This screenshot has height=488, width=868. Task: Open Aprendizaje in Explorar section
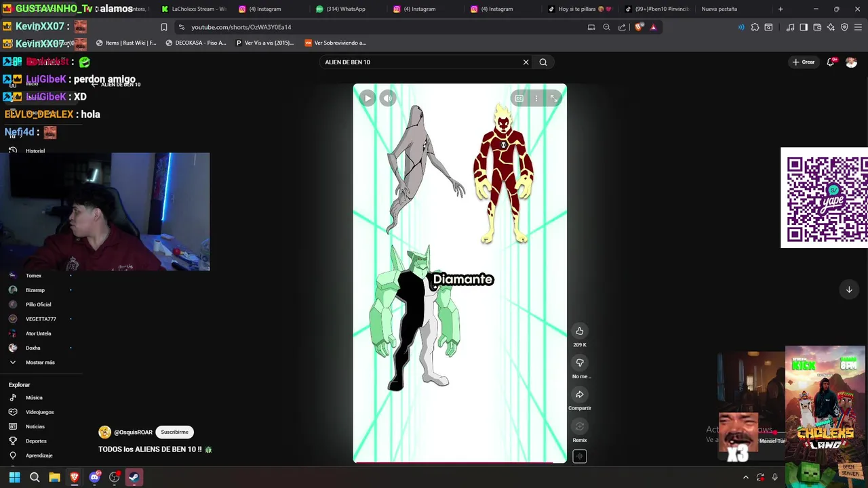click(39, 455)
